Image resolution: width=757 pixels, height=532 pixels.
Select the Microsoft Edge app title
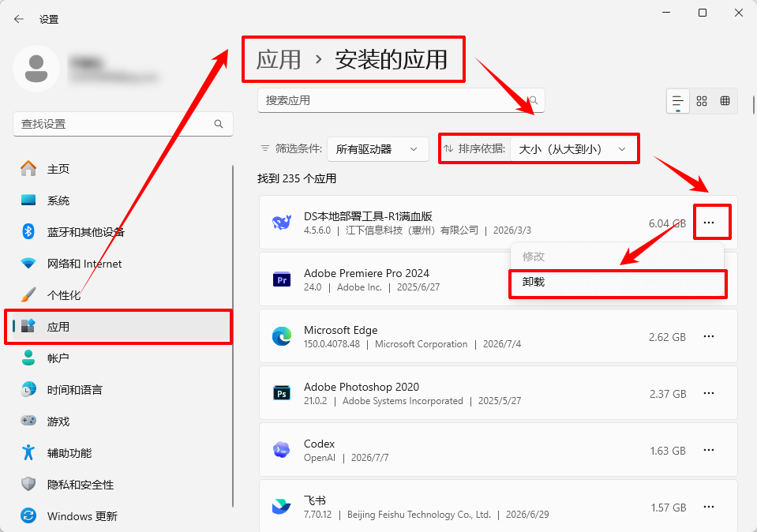click(340, 330)
